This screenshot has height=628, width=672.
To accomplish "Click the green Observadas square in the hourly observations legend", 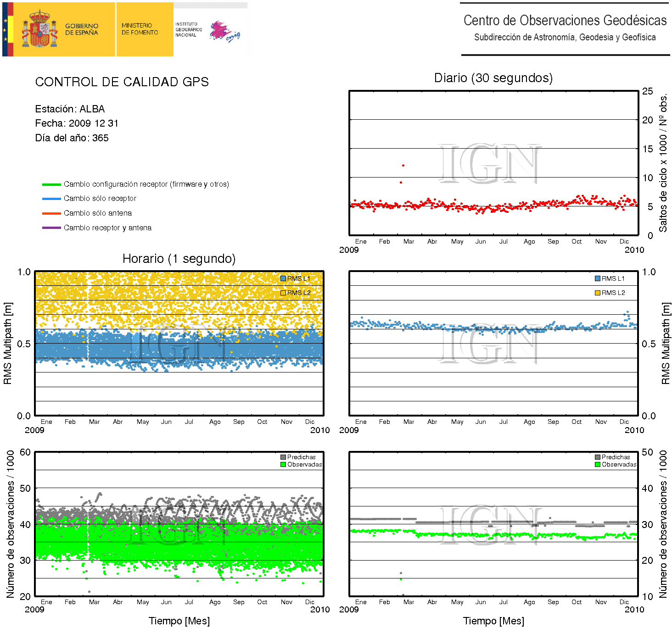I will [x=283, y=464].
